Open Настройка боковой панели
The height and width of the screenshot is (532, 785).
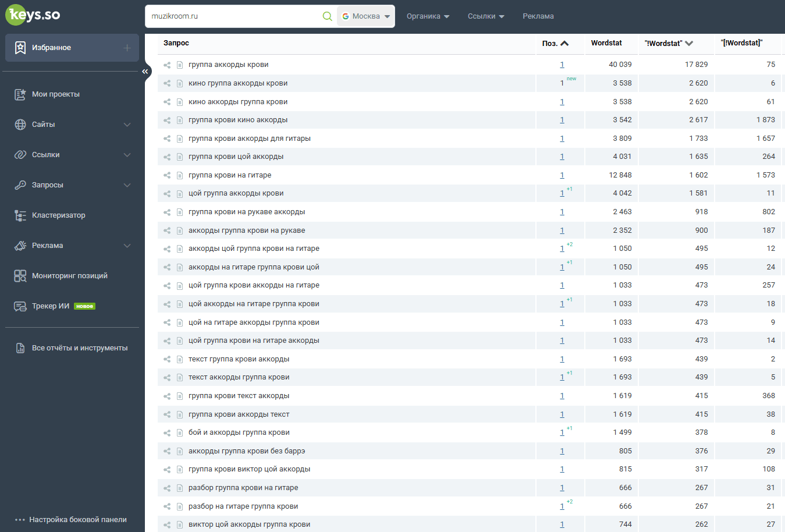pos(78,520)
